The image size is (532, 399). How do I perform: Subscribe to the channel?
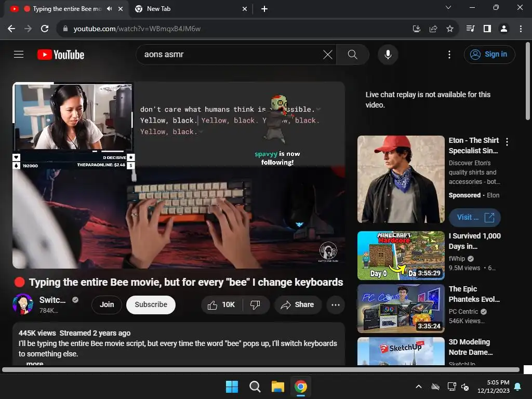pos(151,304)
